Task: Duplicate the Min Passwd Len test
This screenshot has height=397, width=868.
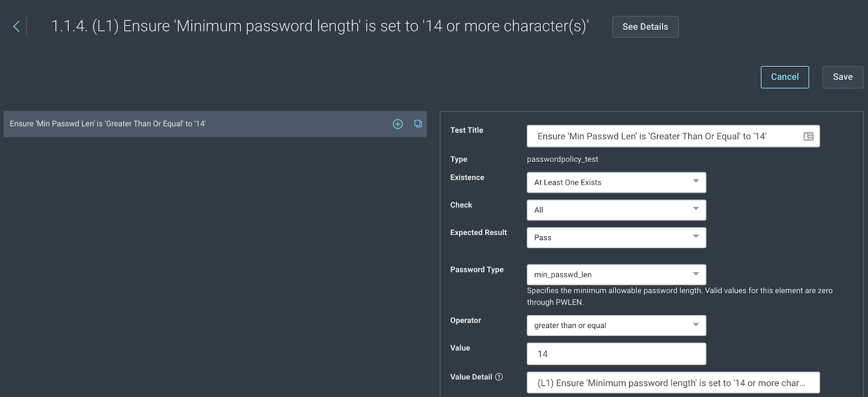Action: tap(418, 124)
